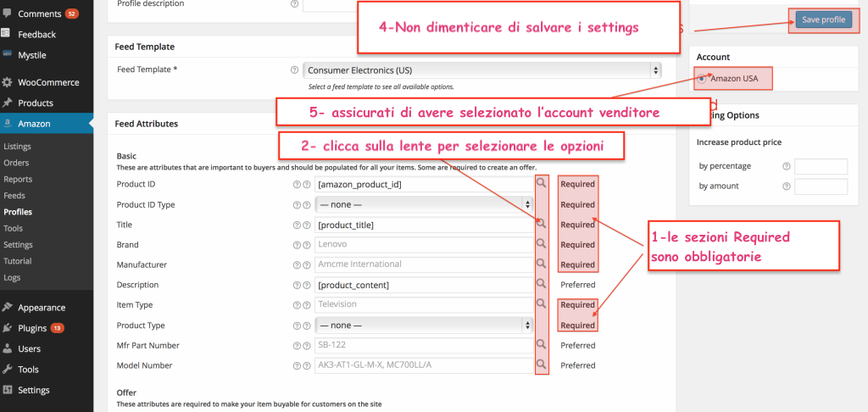Open the Product ID Type dropdown
The image size is (868, 412).
click(x=424, y=204)
